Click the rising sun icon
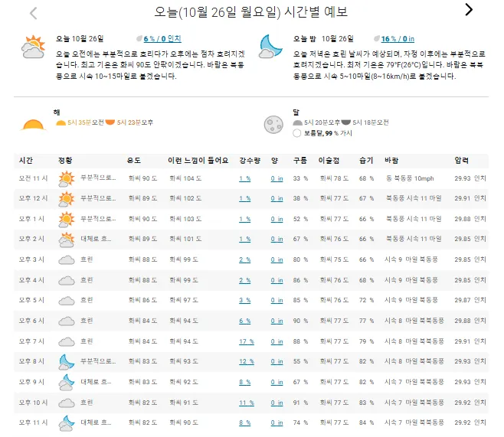 33,125
